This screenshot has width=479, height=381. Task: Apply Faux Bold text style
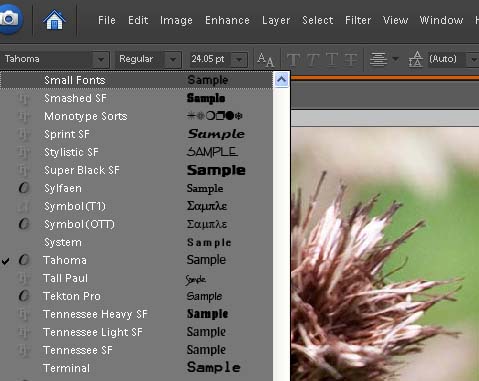(x=293, y=60)
